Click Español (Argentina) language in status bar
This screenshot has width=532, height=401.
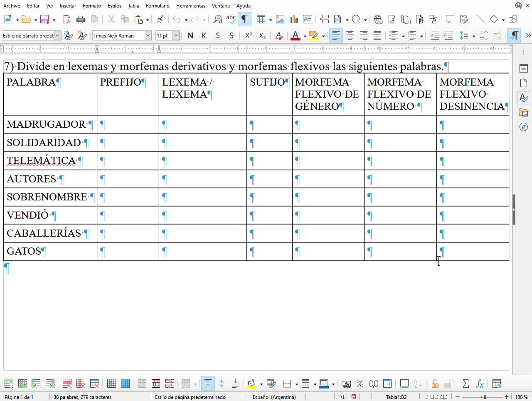pos(274,397)
